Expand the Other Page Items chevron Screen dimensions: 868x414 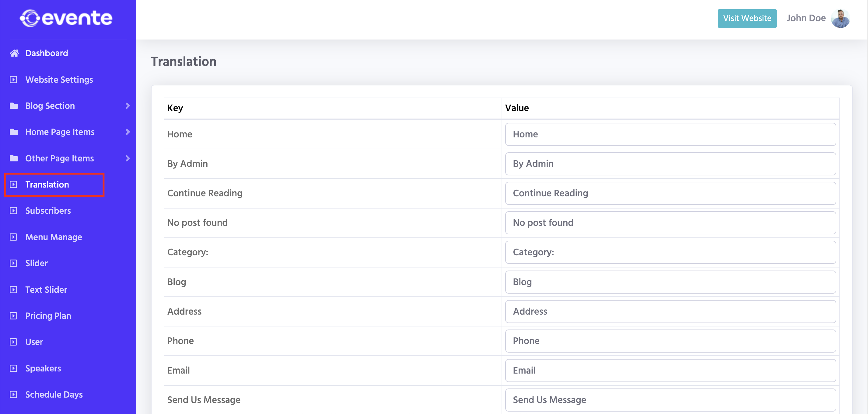pos(127,158)
